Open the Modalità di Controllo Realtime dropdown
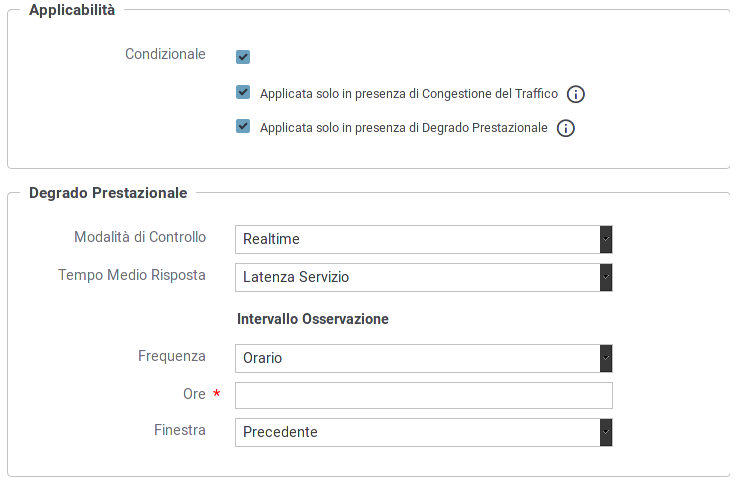Screen dimensions: 738x485 click(x=424, y=239)
